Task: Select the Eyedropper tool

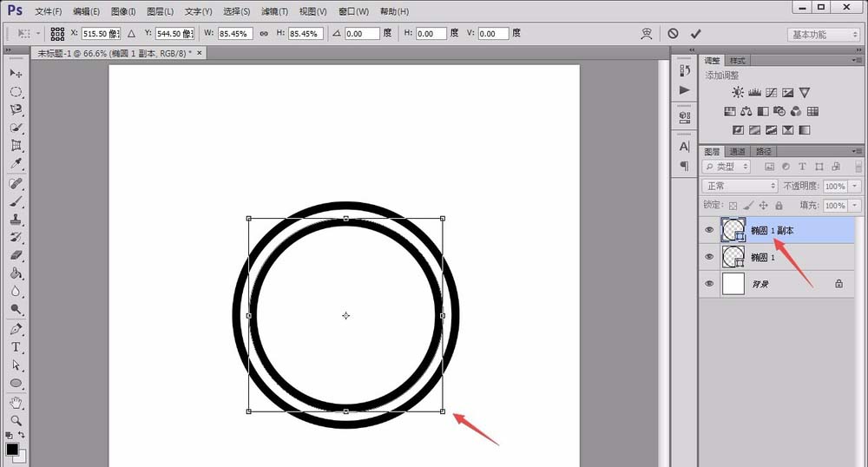Action: 16,164
